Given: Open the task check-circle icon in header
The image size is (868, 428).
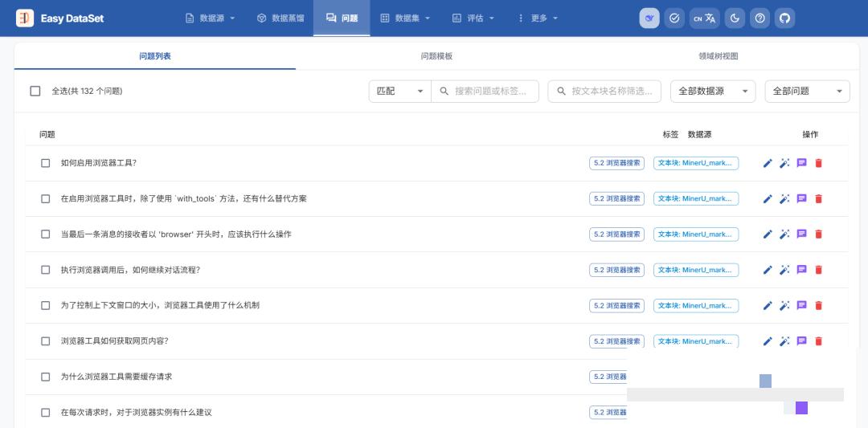Looking at the screenshot, I should [x=674, y=18].
